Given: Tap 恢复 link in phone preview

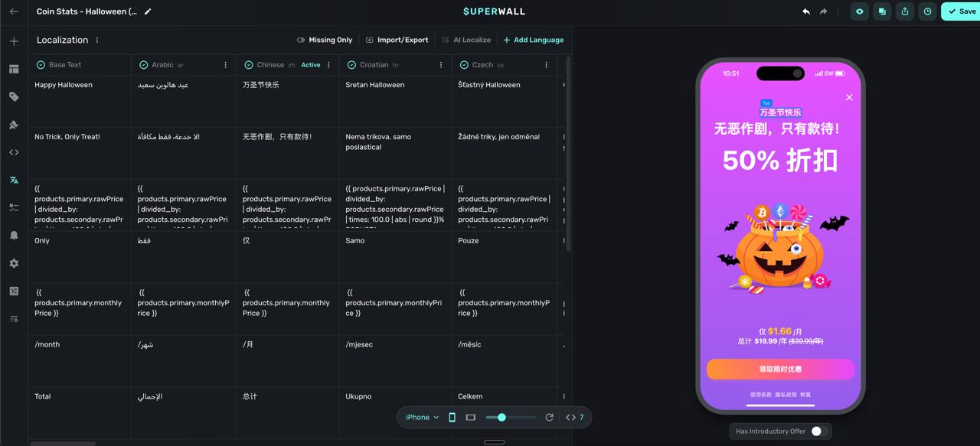Looking at the screenshot, I should [x=805, y=395].
